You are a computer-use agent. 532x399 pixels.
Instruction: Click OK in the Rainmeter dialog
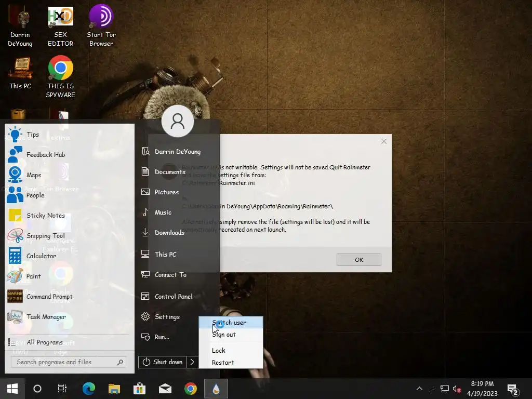(358, 260)
